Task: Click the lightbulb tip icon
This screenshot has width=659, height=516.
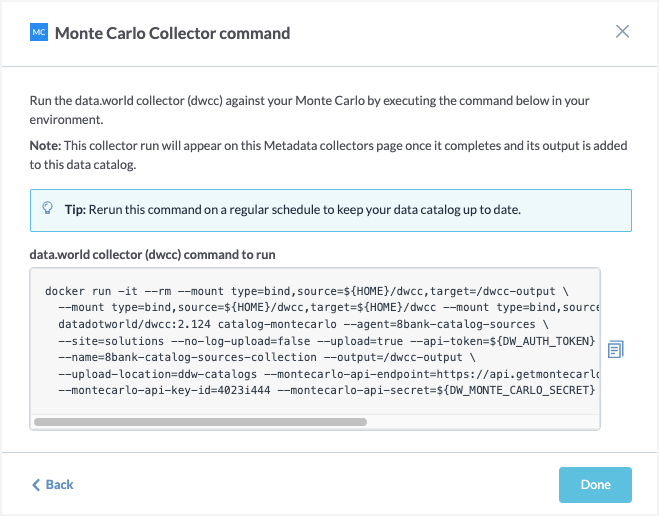Action: (47, 208)
